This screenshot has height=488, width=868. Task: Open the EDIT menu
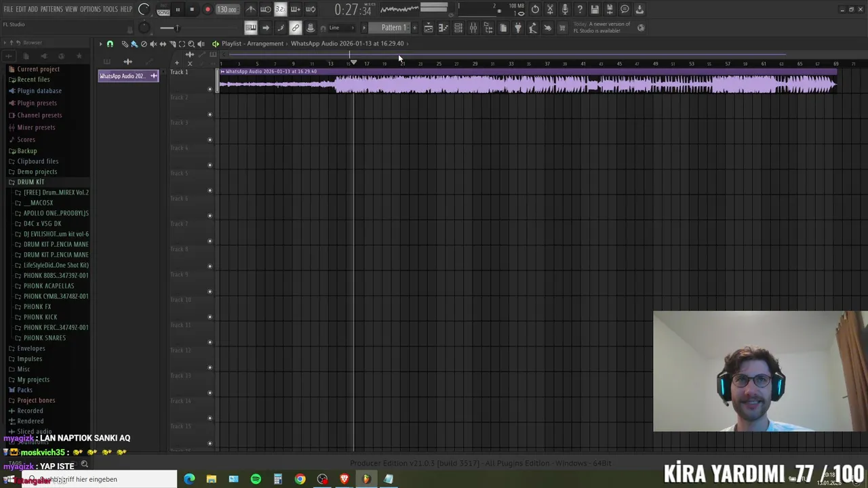(21, 9)
